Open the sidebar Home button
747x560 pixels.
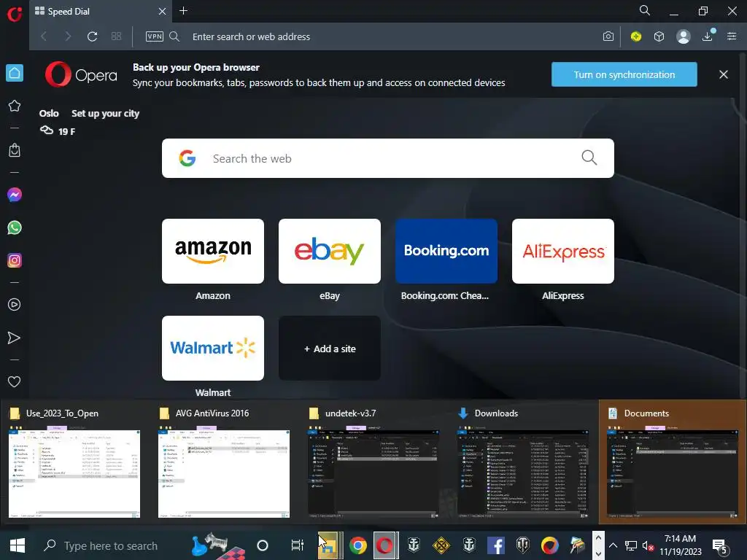[15, 73]
